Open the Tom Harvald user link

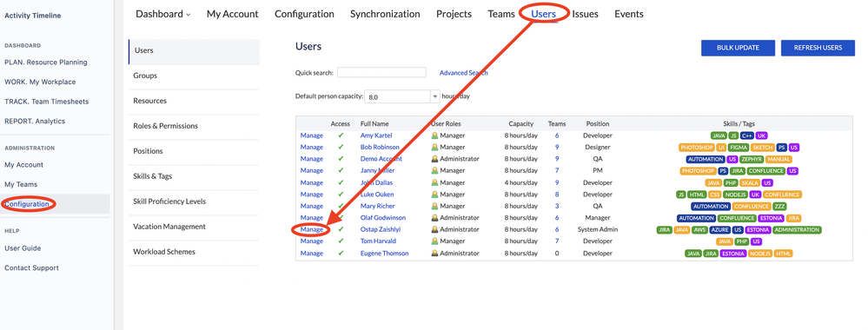[x=379, y=241]
